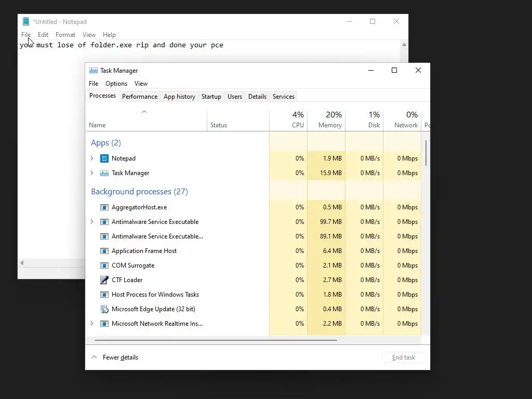Expand the Task Manager process group
The image size is (532, 399).
click(91, 173)
